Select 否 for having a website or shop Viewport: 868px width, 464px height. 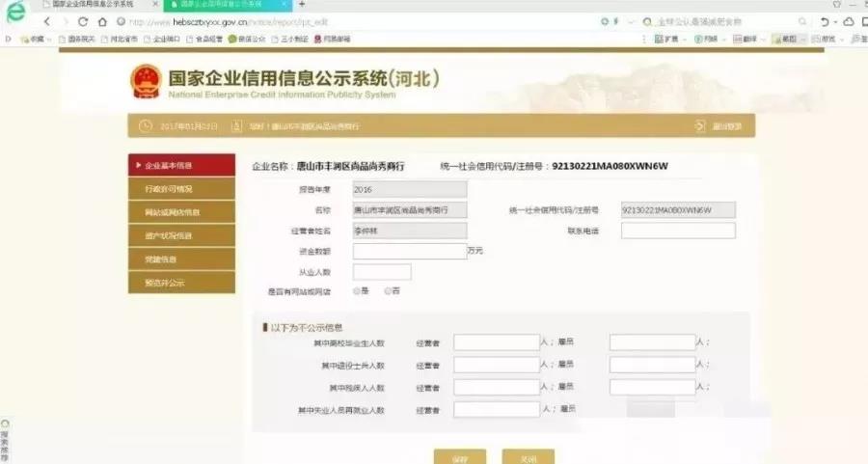click(x=388, y=290)
